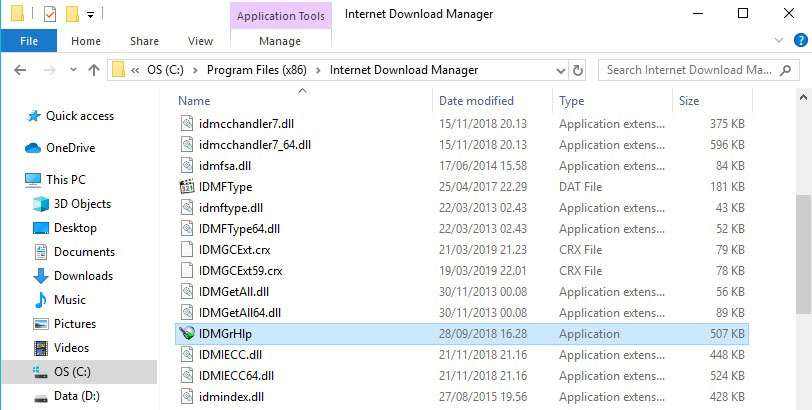
Task: Switch to the Home ribbon tab
Action: pos(86,41)
